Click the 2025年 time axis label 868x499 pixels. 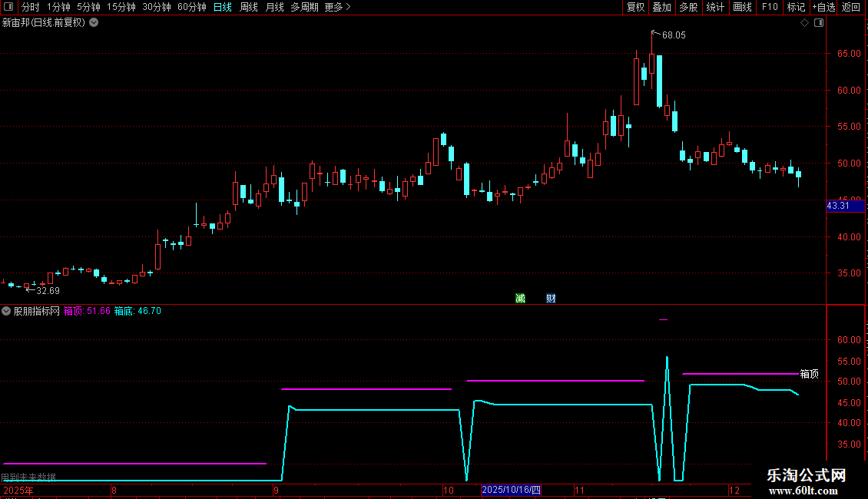(x=18, y=490)
